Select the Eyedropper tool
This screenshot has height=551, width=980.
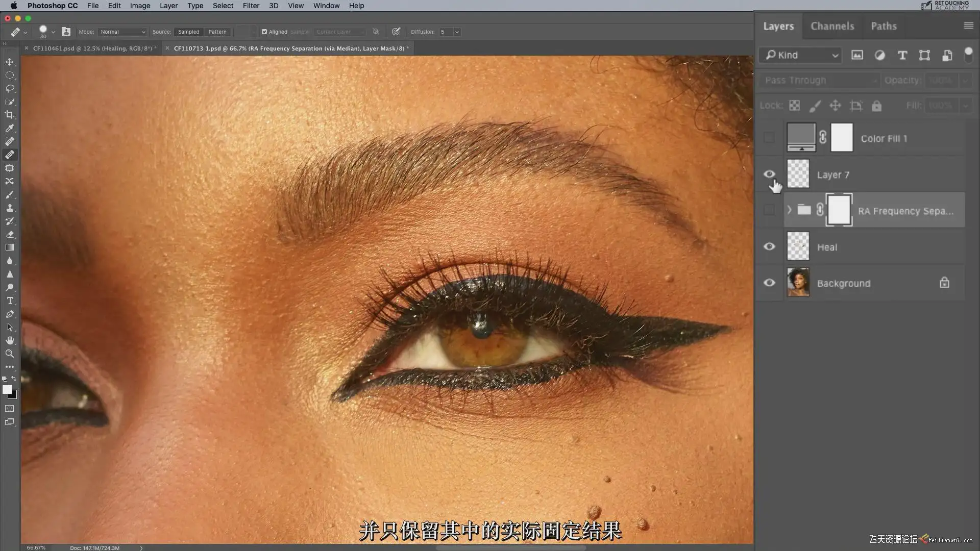click(x=10, y=128)
